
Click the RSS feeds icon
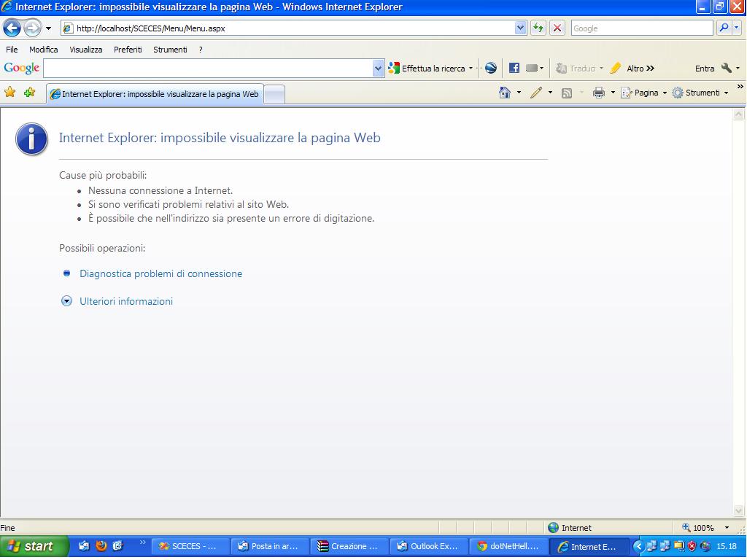pyautogui.click(x=566, y=93)
